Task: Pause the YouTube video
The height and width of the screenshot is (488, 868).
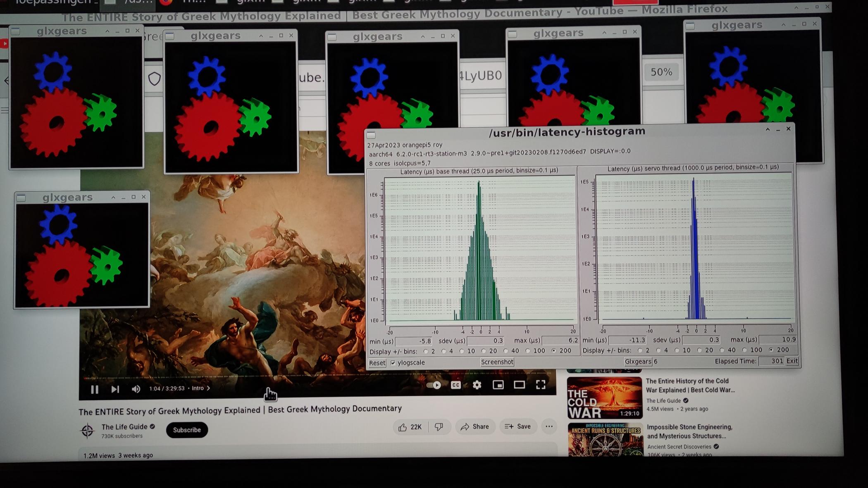Action: coord(95,389)
